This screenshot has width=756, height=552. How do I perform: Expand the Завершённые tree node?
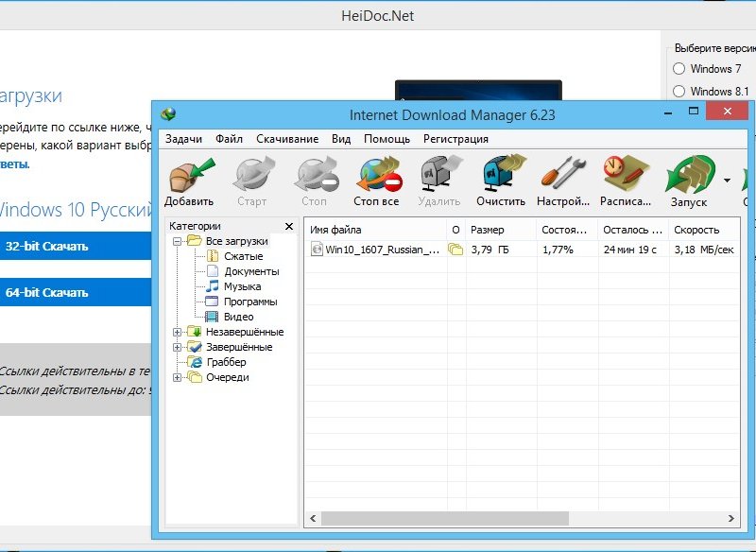coord(177,347)
